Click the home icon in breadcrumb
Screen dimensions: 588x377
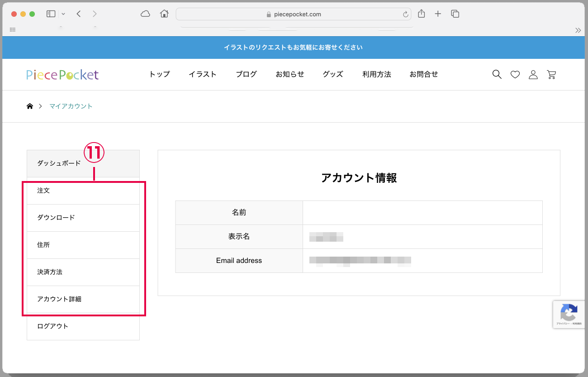pos(30,106)
